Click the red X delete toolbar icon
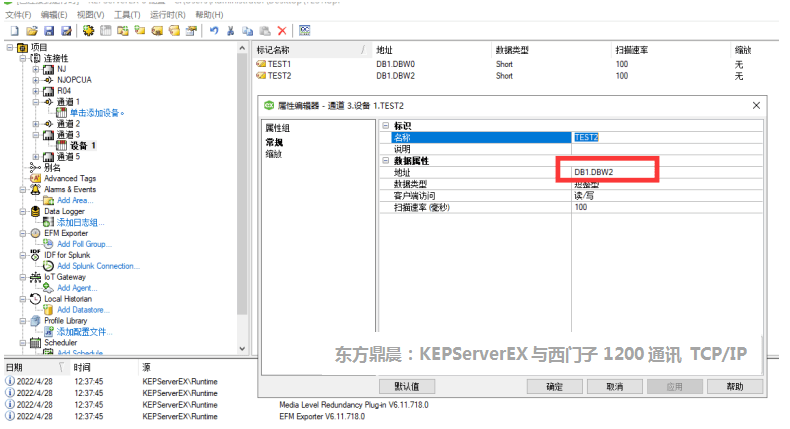Image resolution: width=790 pixels, height=429 pixels. [x=282, y=32]
